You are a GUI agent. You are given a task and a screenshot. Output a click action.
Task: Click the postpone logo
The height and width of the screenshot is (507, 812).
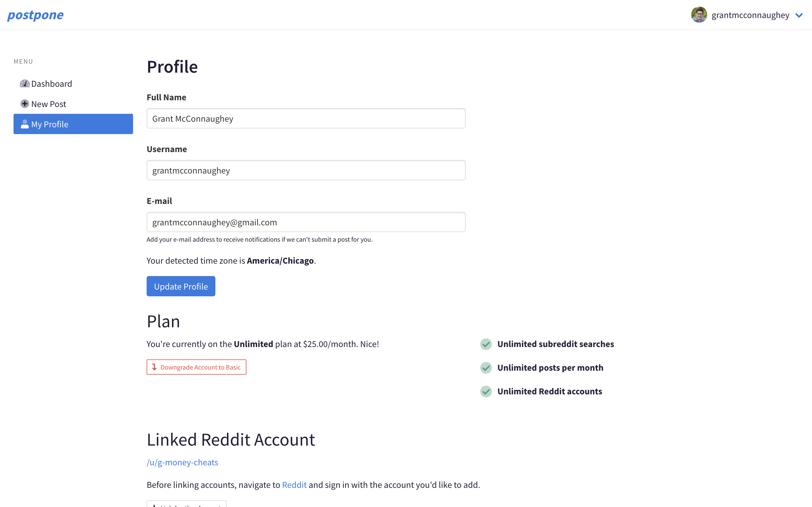(x=35, y=15)
